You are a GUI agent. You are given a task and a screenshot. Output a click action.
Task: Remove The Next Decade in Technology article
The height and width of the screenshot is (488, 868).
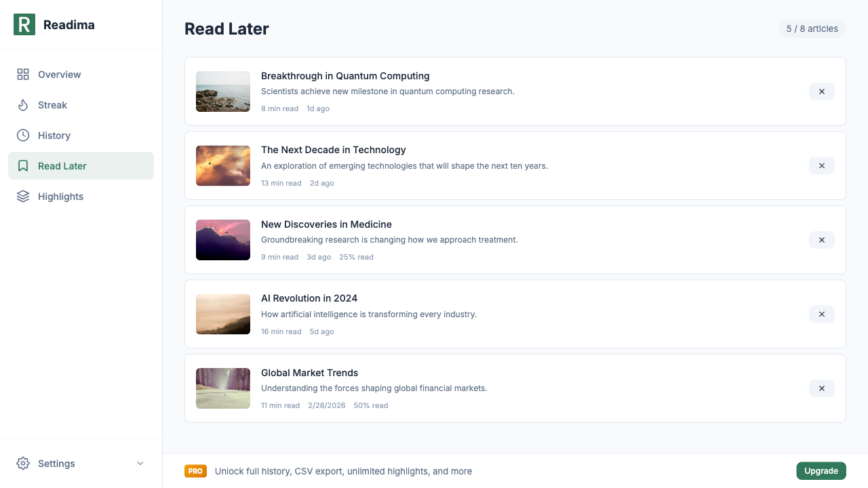pos(821,165)
